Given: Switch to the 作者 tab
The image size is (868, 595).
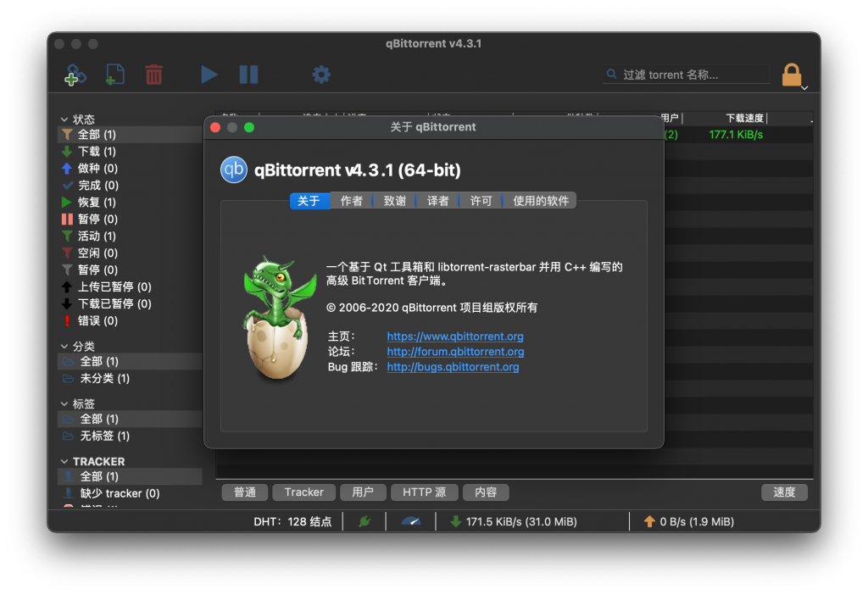Looking at the screenshot, I should pyautogui.click(x=352, y=201).
